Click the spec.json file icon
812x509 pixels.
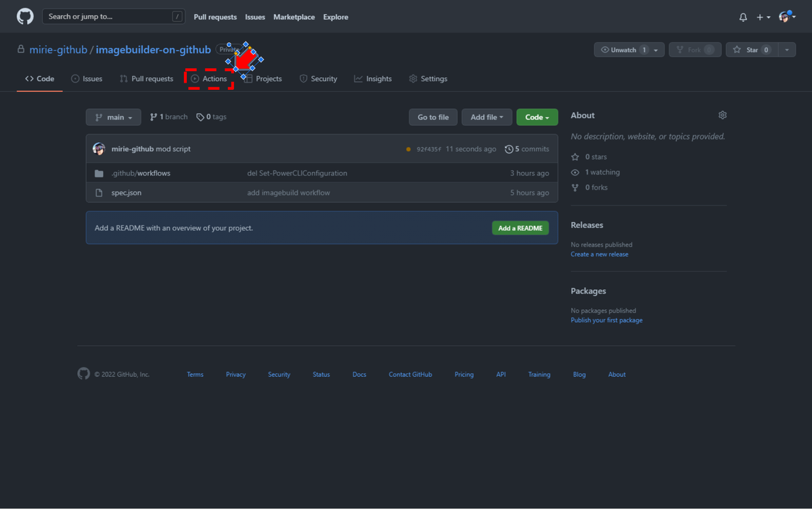tap(99, 193)
